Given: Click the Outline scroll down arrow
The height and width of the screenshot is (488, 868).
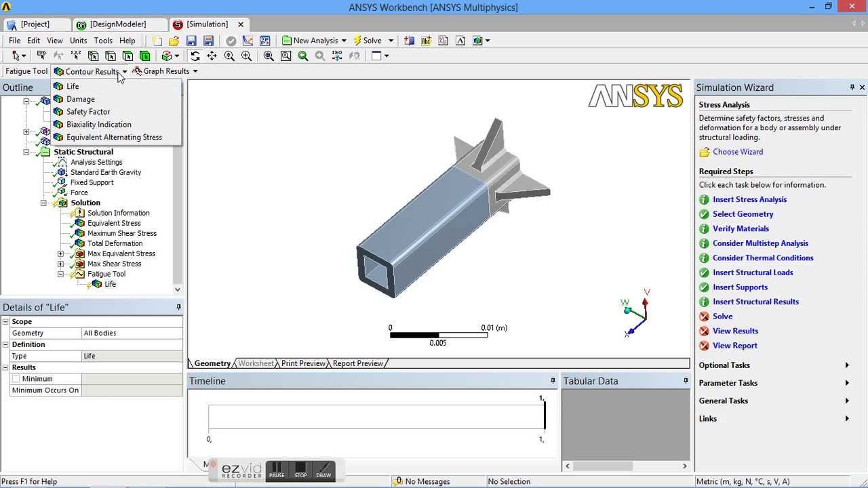Looking at the screenshot, I should click(x=177, y=289).
